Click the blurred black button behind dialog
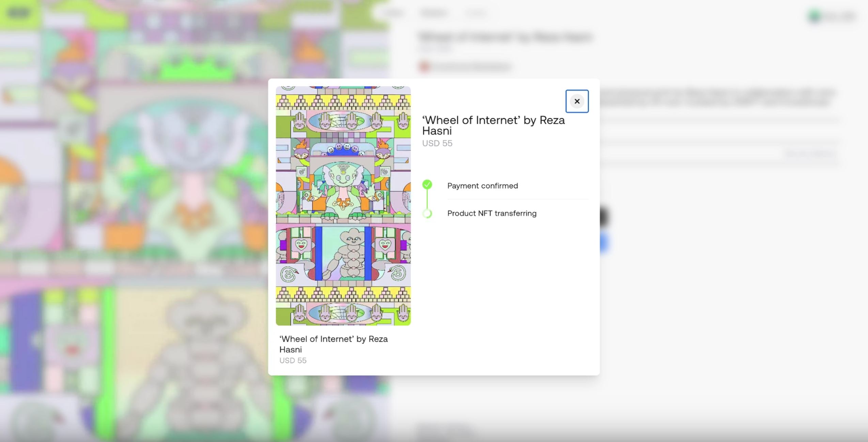 [x=604, y=217]
